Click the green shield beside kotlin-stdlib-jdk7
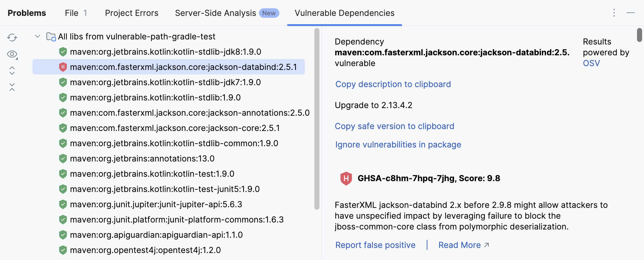Viewport: 644px width, 260px height. 63,82
